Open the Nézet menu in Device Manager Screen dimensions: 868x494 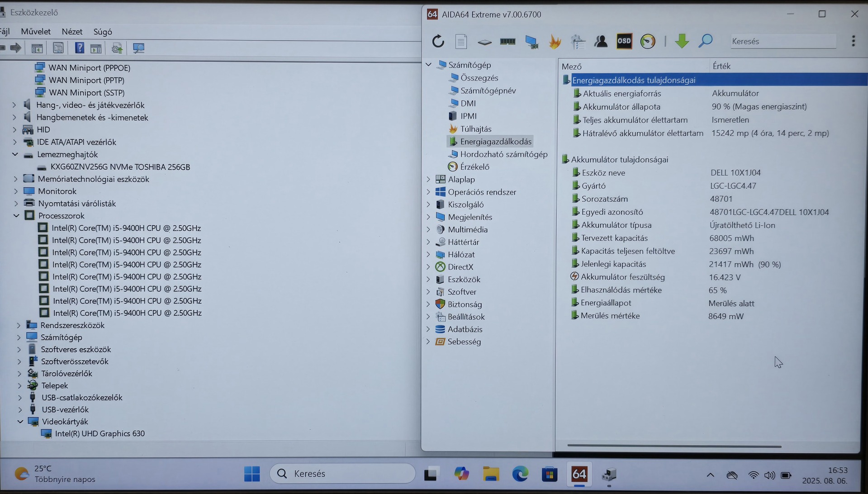tap(72, 32)
